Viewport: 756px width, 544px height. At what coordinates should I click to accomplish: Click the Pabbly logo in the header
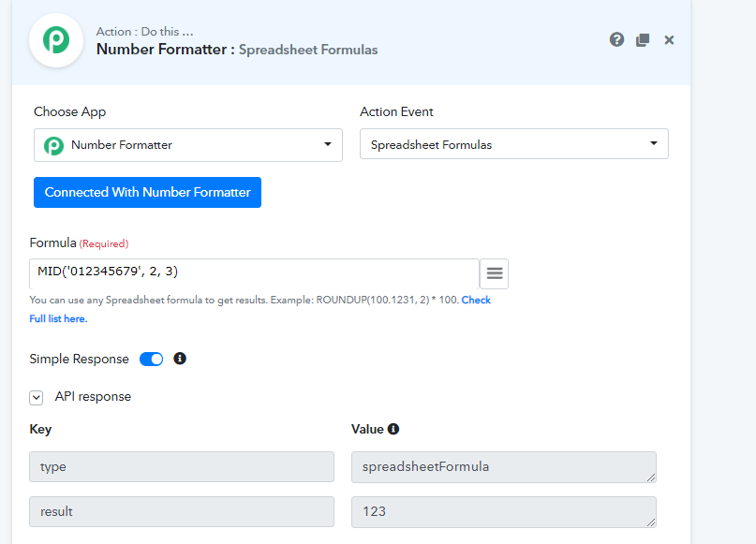57,41
